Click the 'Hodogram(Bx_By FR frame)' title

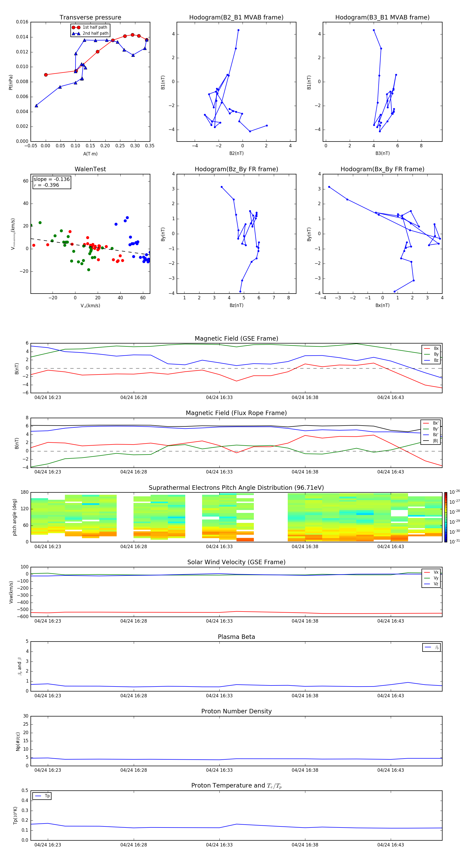[382, 169]
